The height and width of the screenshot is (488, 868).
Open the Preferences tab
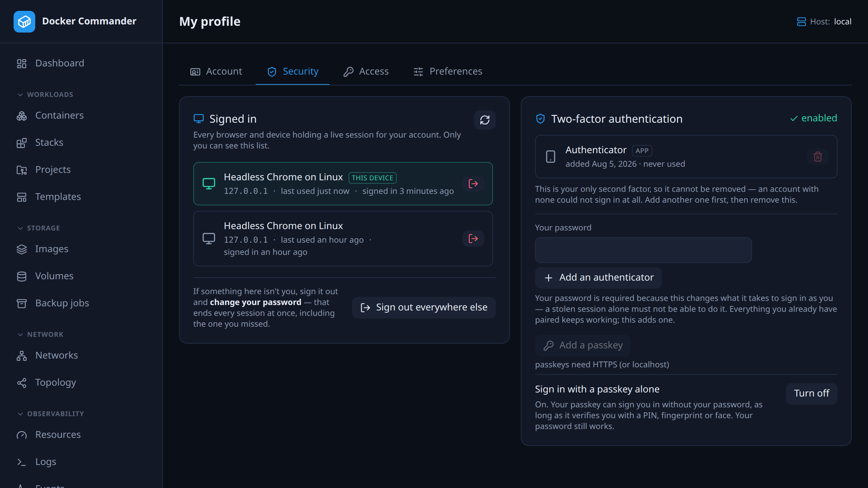point(448,72)
